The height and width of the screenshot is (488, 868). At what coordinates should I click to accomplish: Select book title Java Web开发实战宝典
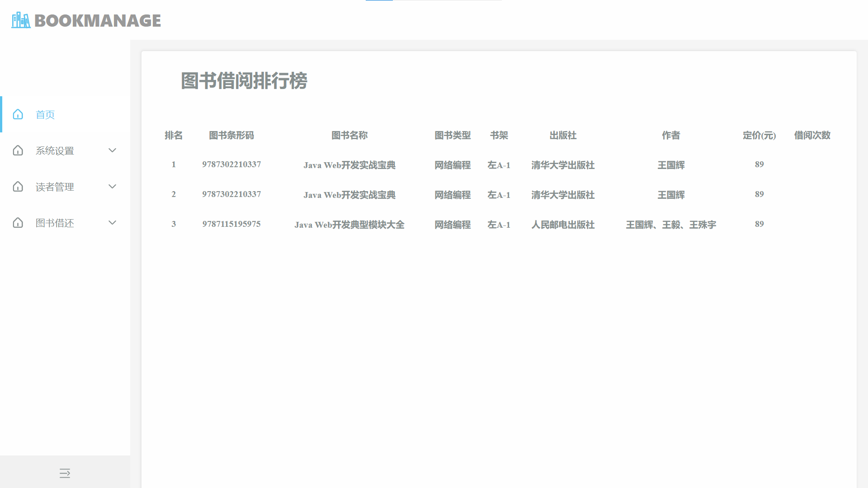[x=349, y=165]
